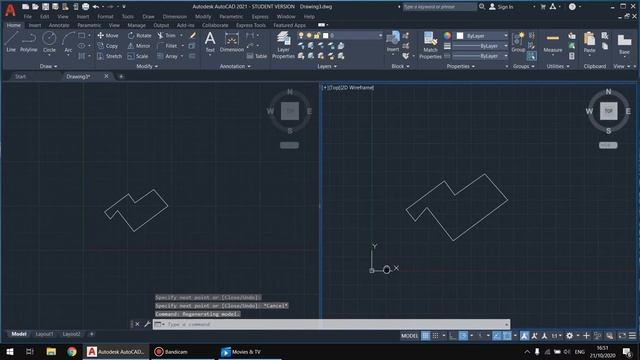
Task: Toggle snap mode in status bar
Action: (436, 336)
